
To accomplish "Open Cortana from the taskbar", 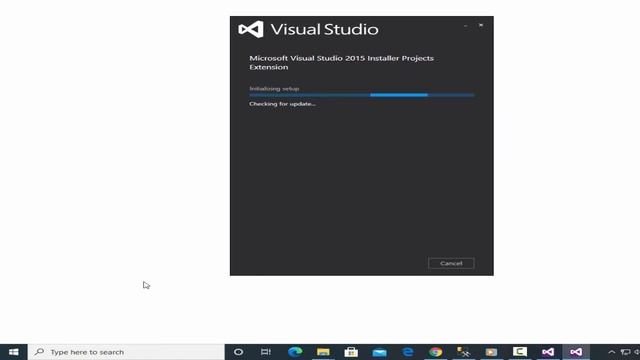I will [x=238, y=352].
